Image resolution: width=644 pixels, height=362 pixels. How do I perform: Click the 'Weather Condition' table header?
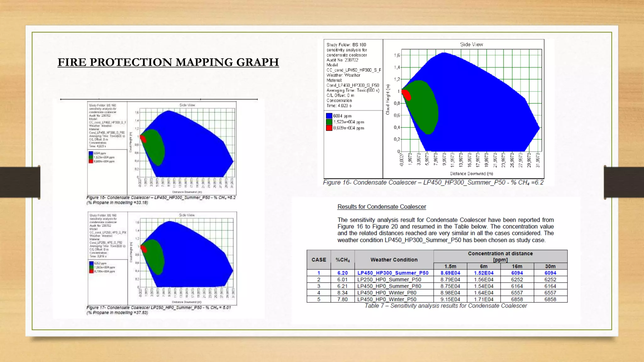tap(394, 260)
